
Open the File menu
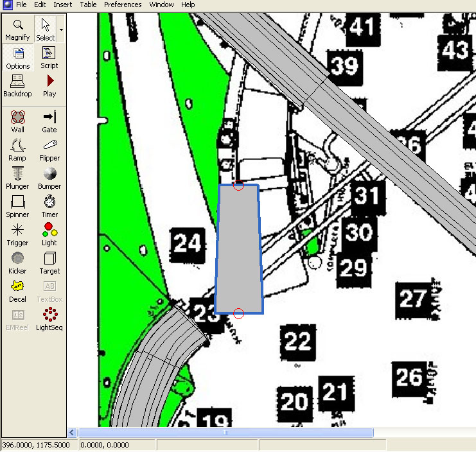21,4
